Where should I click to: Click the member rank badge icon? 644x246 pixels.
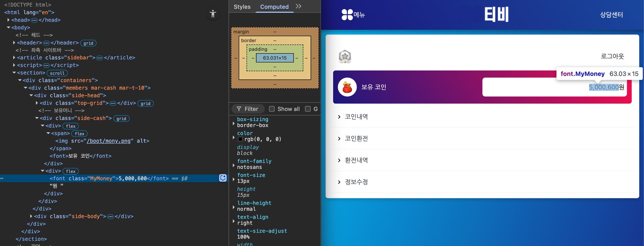point(345,56)
